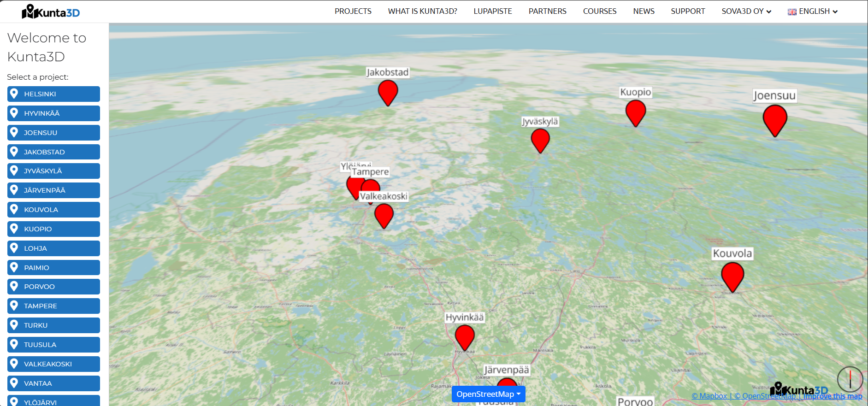Click the Kuopio red map marker

[635, 113]
